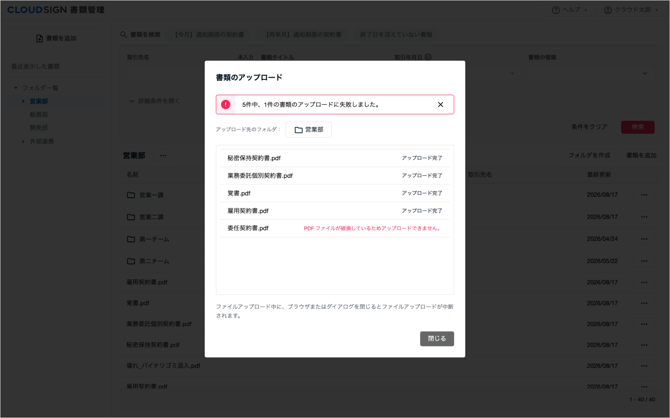This screenshot has width=670, height=418.
Task: Open 最近表示した書類 in the sidebar
Action: pos(35,66)
